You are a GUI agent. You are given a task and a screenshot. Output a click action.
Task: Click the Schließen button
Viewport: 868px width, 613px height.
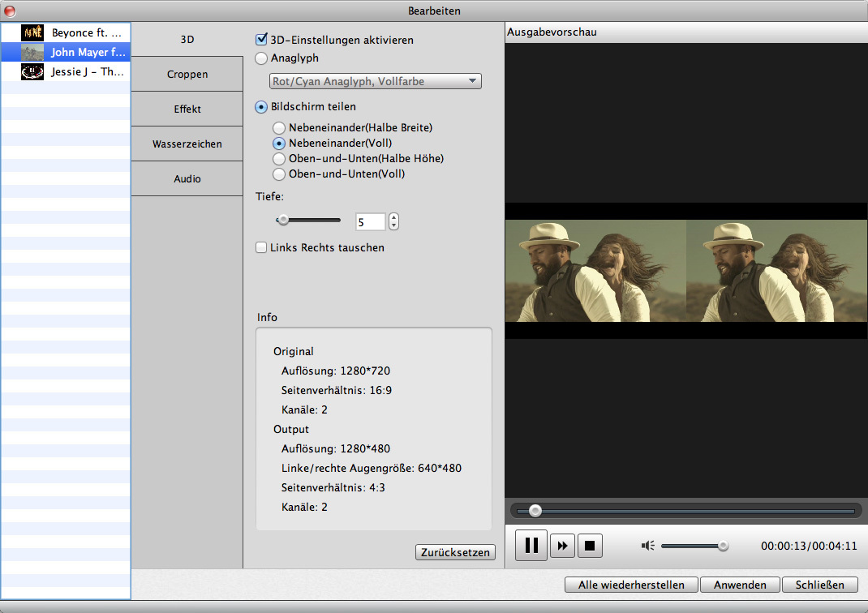tap(820, 585)
